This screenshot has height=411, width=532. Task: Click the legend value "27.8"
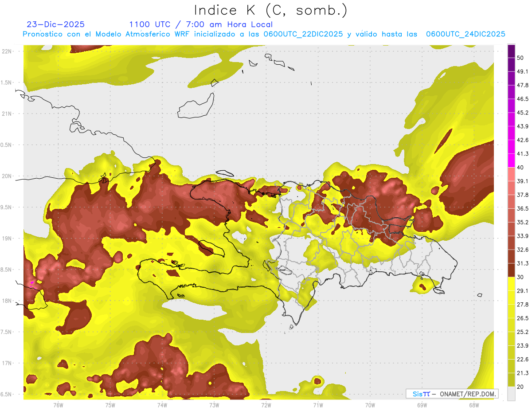click(x=523, y=305)
